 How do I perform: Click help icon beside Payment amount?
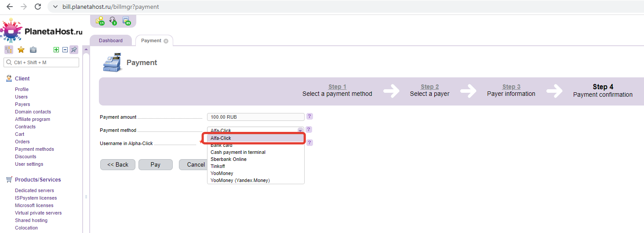(309, 116)
